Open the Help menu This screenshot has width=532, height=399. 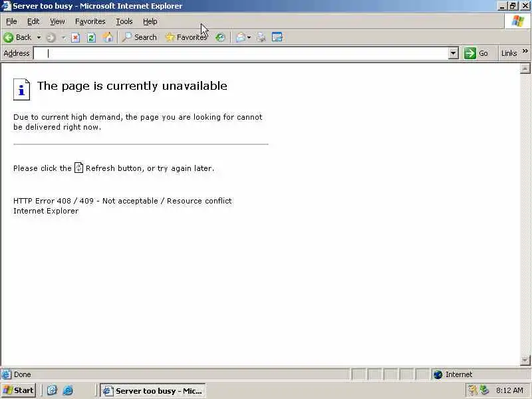(x=150, y=21)
